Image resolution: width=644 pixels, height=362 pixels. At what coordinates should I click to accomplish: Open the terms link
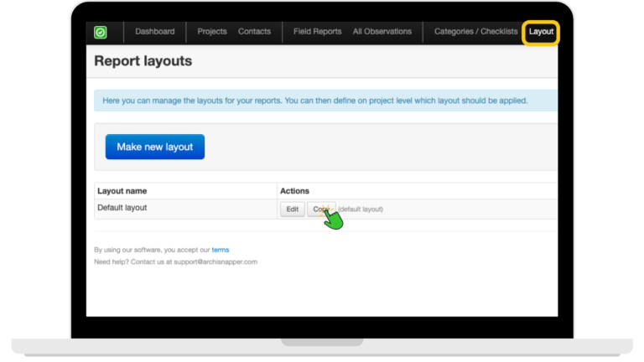click(221, 250)
